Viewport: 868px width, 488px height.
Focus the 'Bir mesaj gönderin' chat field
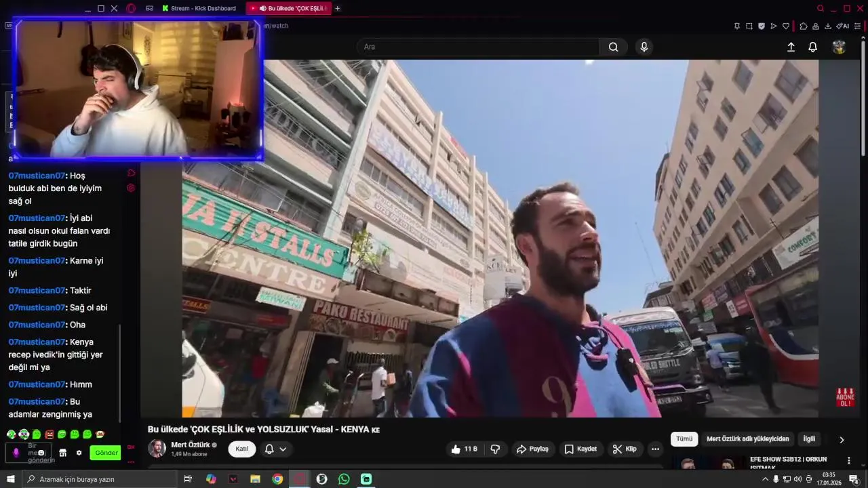pyautogui.click(x=28, y=453)
